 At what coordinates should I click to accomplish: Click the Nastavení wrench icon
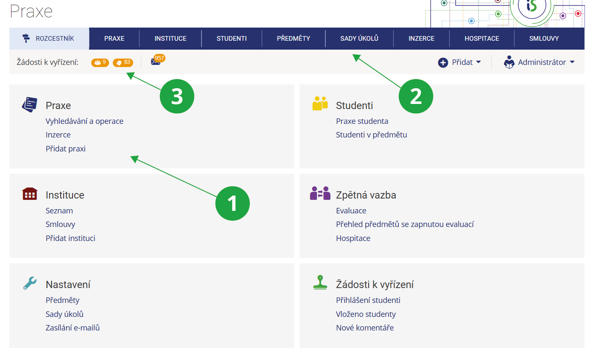pos(30,283)
